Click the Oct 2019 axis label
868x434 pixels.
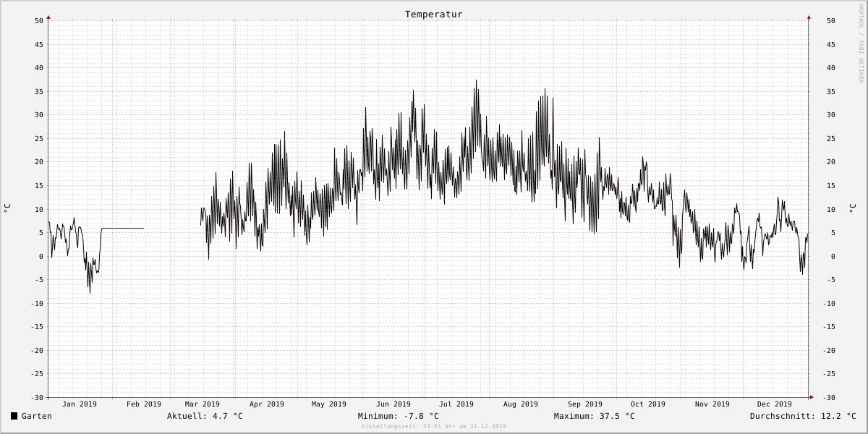pos(648,404)
